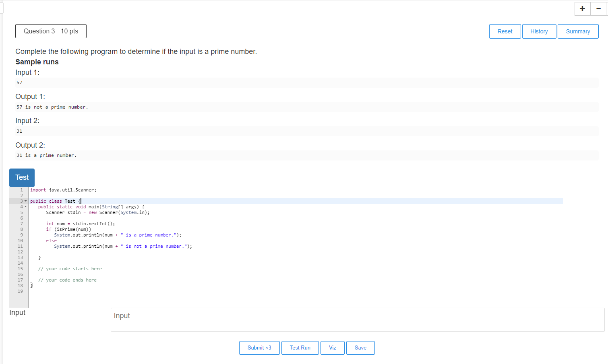Open the Viz code visualizer
This screenshot has width=608, height=364.
333,348
